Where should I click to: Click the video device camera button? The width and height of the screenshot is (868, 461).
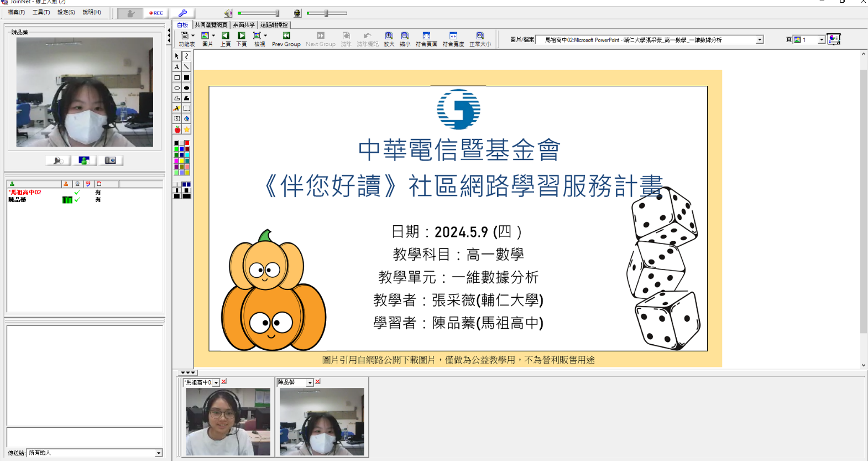point(111,160)
